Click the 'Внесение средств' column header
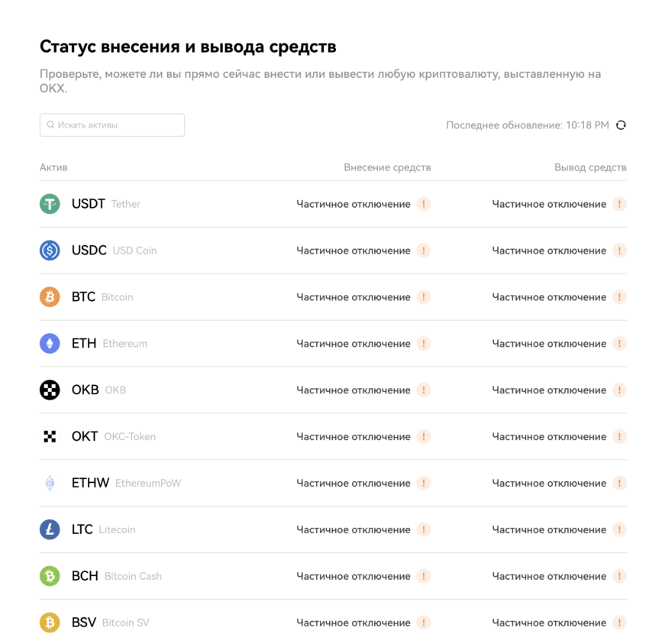649x644 pixels. 387,167
